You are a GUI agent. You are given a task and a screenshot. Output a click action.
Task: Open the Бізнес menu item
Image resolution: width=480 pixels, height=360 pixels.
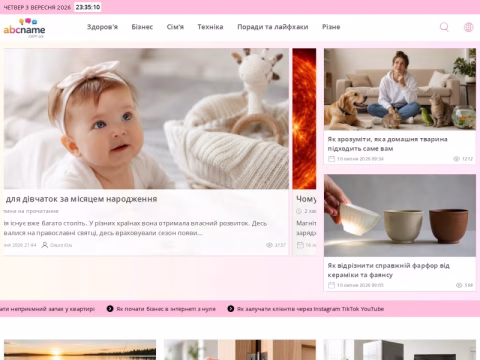tap(142, 27)
